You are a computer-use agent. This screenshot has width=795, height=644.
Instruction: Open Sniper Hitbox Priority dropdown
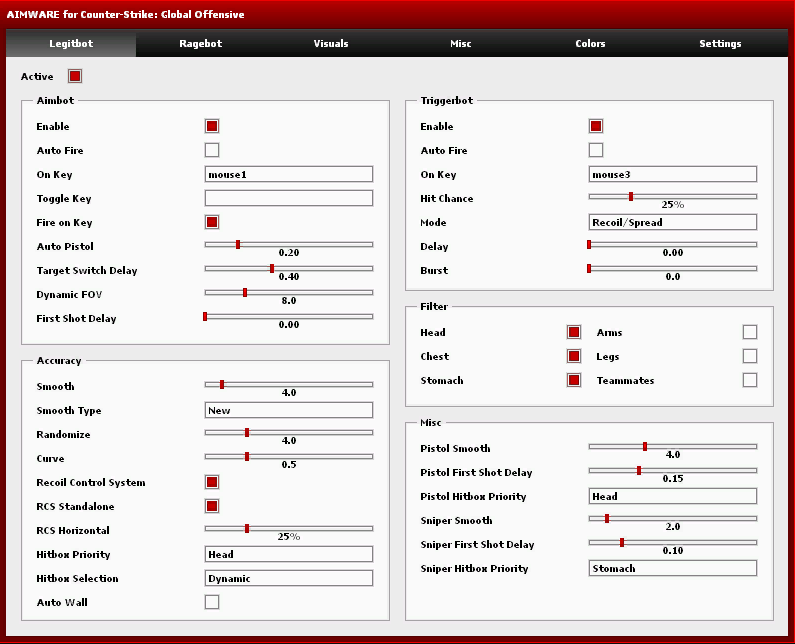pos(672,568)
